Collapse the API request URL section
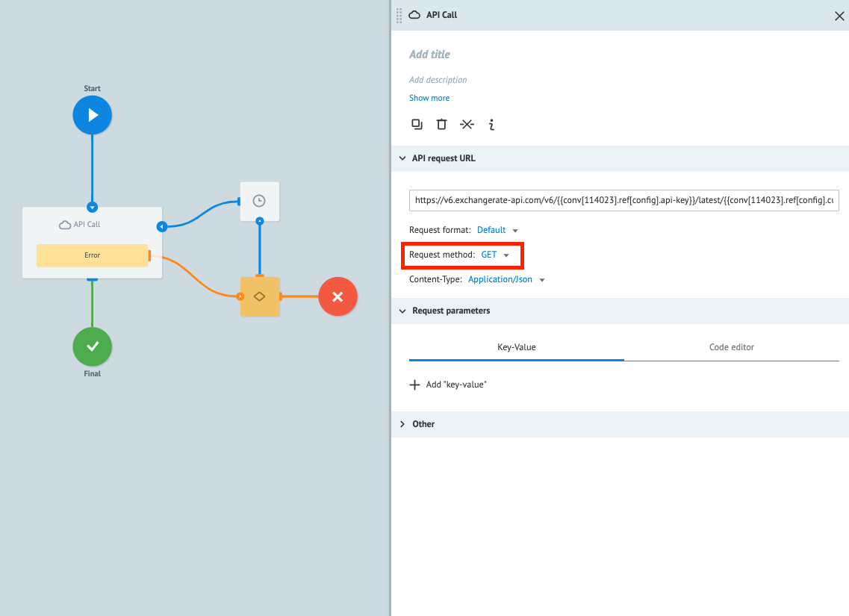The image size is (849, 616). [402, 158]
